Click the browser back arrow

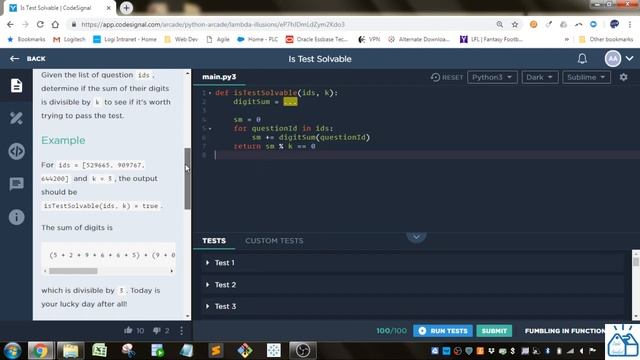coord(10,24)
